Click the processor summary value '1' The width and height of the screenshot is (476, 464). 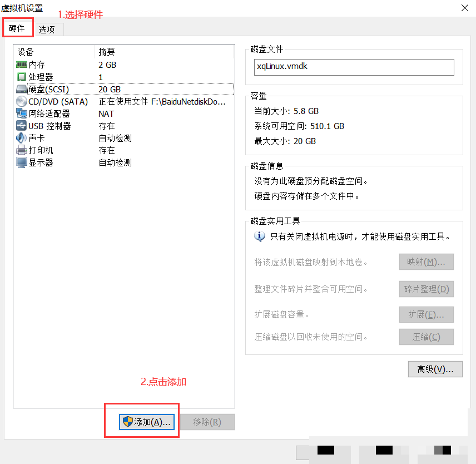[x=101, y=77]
